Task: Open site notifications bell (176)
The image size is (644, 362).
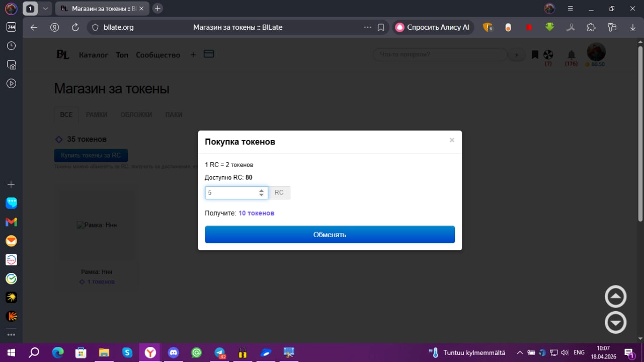Action: (x=571, y=54)
